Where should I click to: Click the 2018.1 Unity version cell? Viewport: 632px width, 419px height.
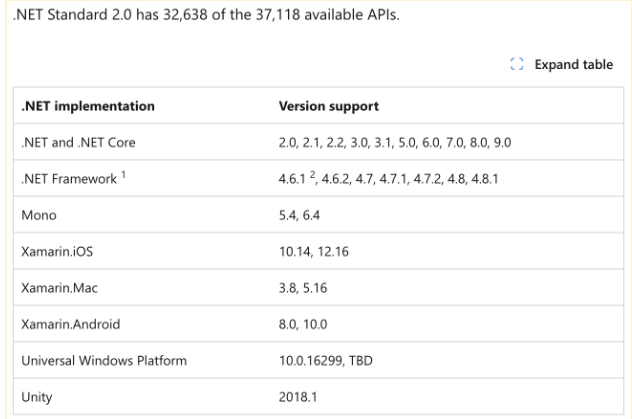(x=298, y=397)
